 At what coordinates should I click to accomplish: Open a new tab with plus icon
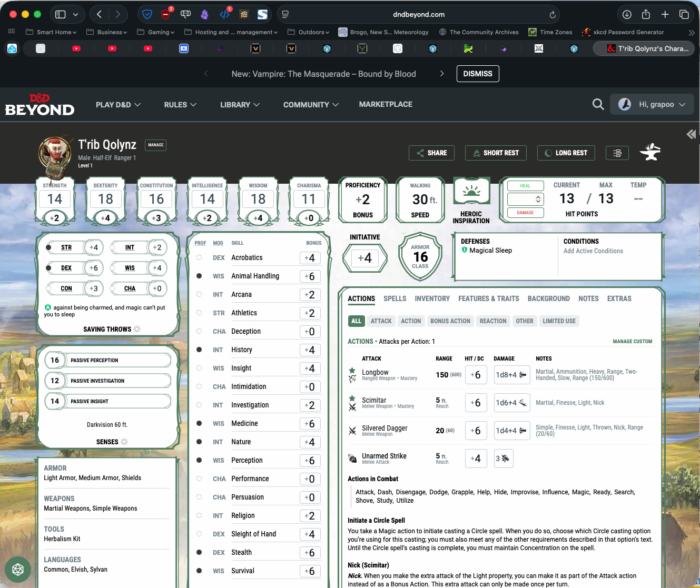(x=665, y=15)
